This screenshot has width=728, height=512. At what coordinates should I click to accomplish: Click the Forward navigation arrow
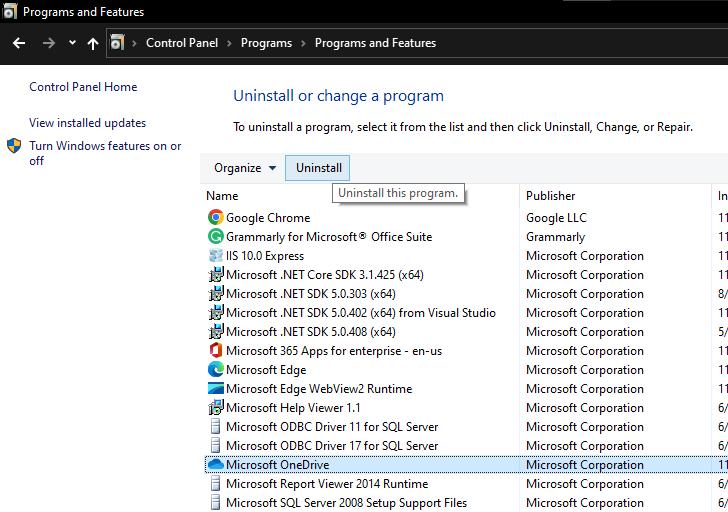point(49,43)
